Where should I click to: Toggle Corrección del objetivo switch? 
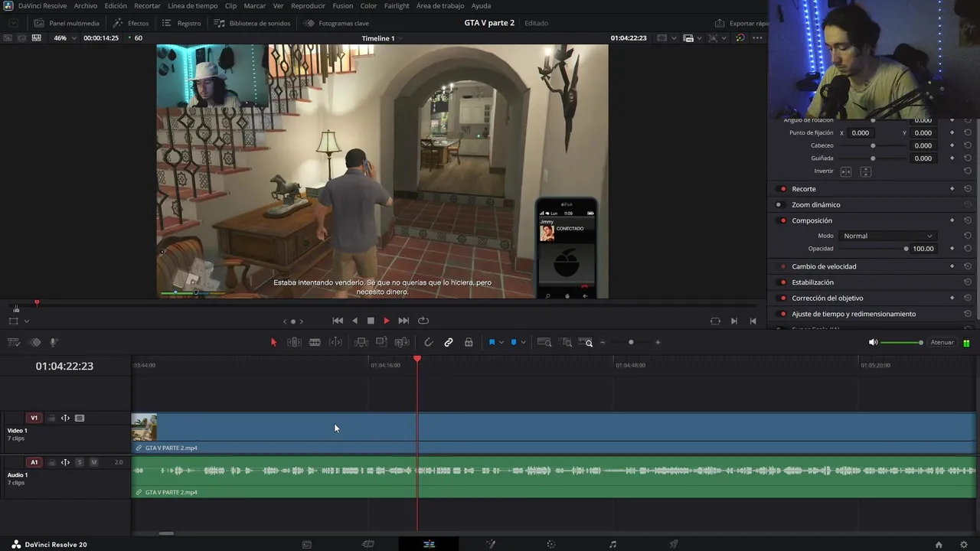coord(782,298)
